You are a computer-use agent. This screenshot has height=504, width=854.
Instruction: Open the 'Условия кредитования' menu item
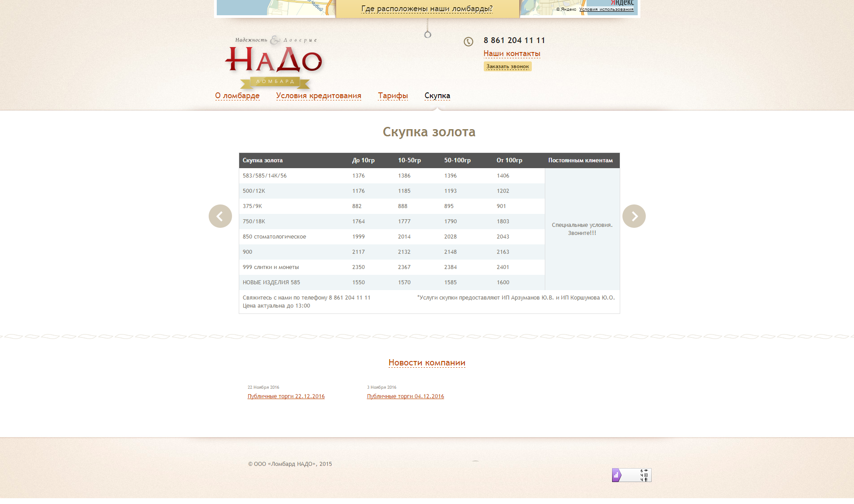tap(319, 96)
